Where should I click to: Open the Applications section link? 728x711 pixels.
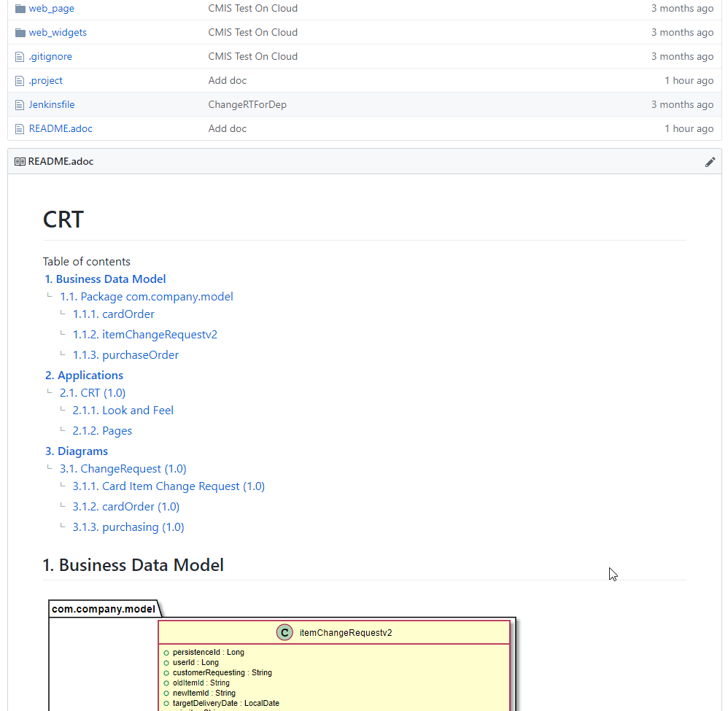click(84, 375)
